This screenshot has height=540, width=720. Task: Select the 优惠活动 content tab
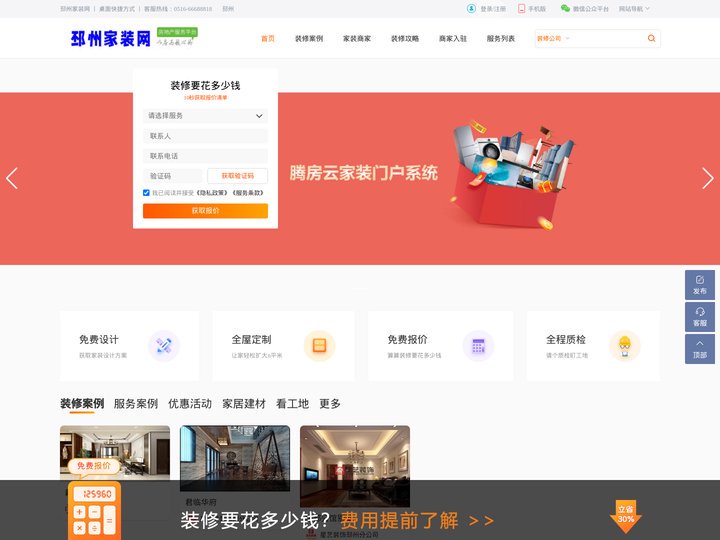pyautogui.click(x=190, y=404)
